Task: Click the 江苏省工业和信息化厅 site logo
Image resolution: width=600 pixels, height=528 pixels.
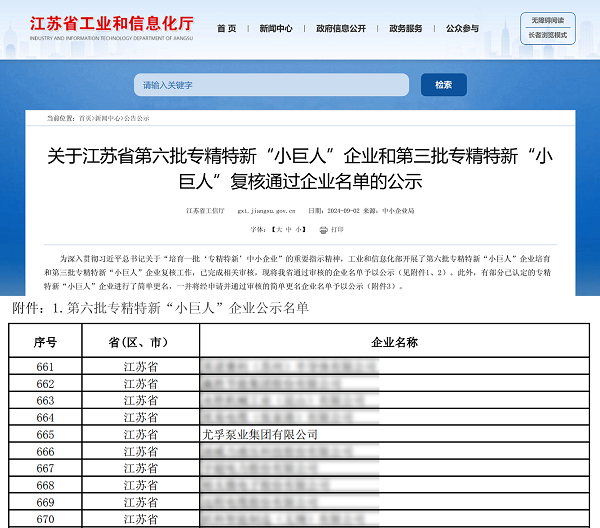Action: pos(112,28)
